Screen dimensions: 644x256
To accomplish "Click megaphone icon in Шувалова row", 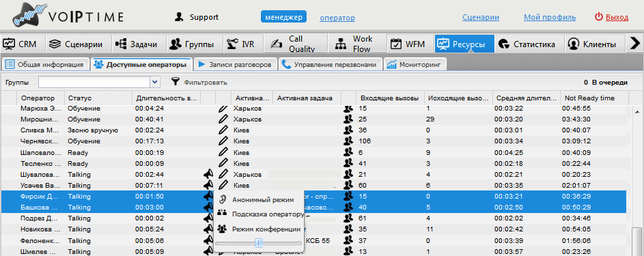I will pos(209,174).
